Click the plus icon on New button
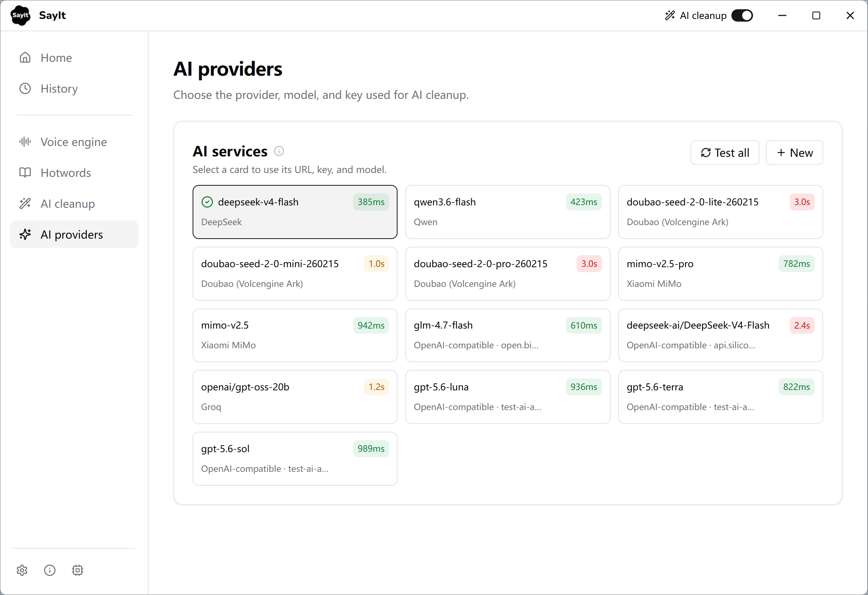This screenshot has width=868, height=595. pos(781,153)
